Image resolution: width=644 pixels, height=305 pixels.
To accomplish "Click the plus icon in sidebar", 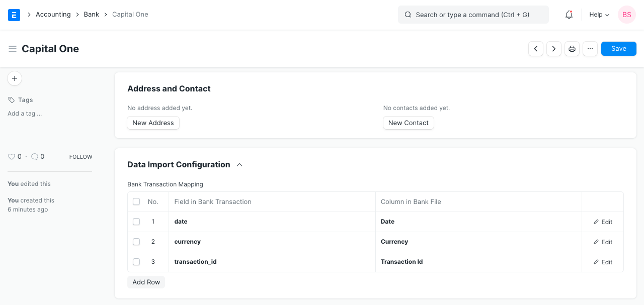I will [15, 78].
